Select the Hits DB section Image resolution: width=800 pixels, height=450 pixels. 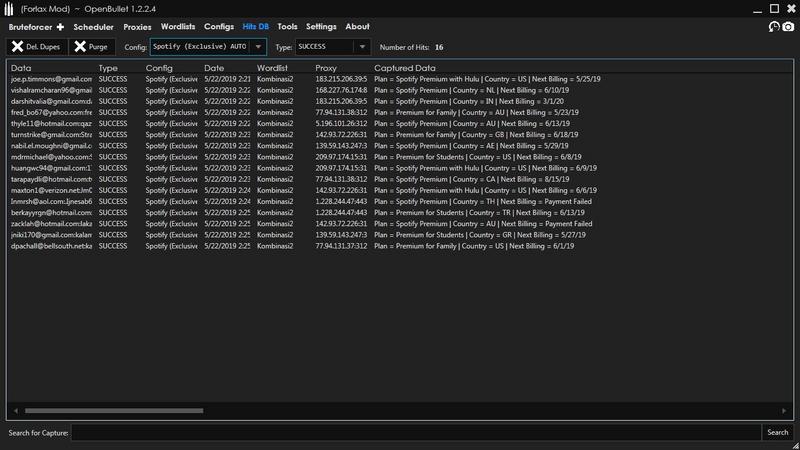(x=256, y=27)
